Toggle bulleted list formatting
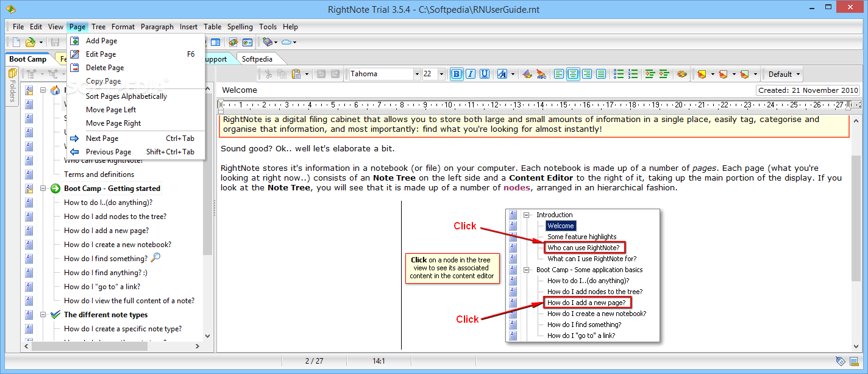This screenshot has height=374, width=868. point(619,74)
